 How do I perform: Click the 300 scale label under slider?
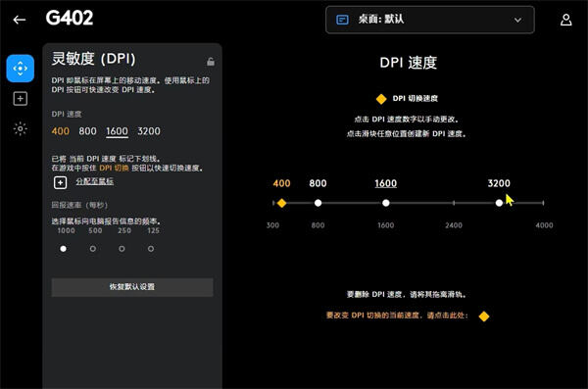272,225
